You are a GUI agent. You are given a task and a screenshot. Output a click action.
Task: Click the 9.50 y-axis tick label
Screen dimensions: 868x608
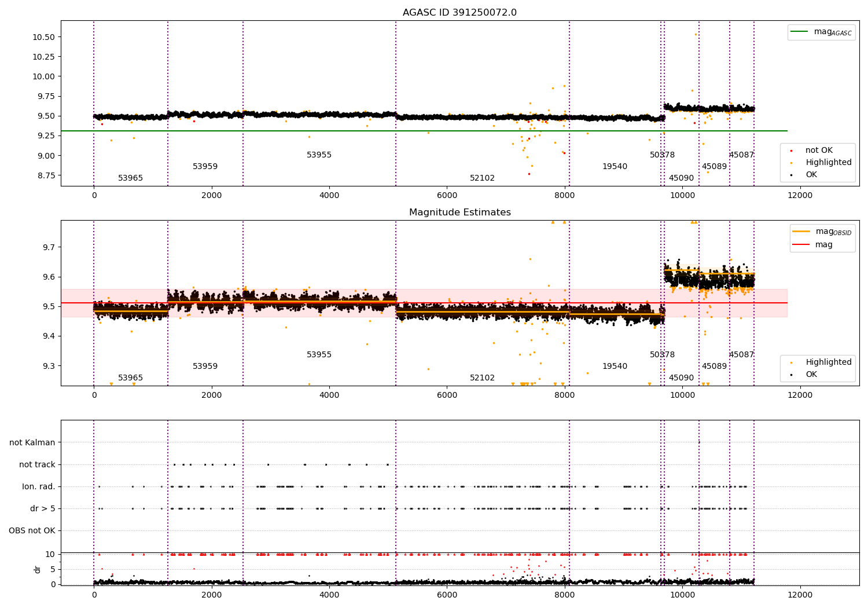(46, 116)
